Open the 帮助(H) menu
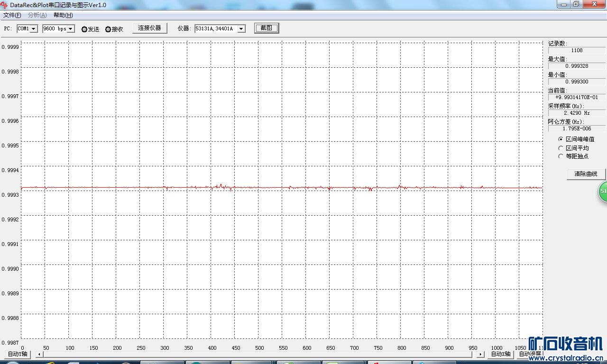This screenshot has width=607, height=364. pyautogui.click(x=63, y=15)
